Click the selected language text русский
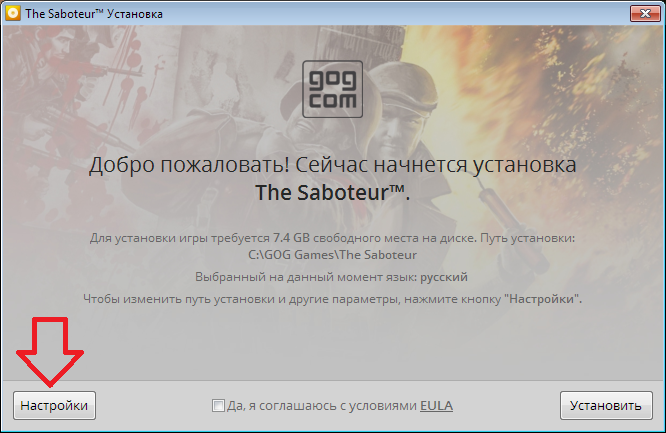 444,277
